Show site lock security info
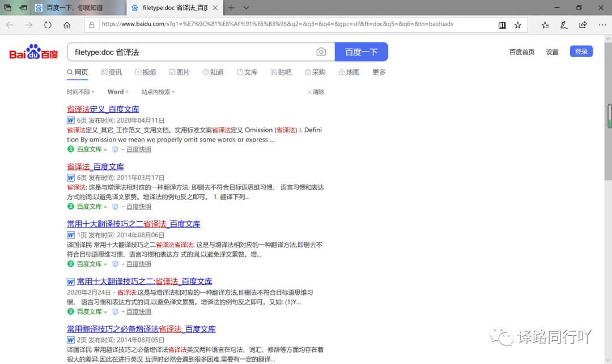This screenshot has height=364, width=612. point(92,25)
